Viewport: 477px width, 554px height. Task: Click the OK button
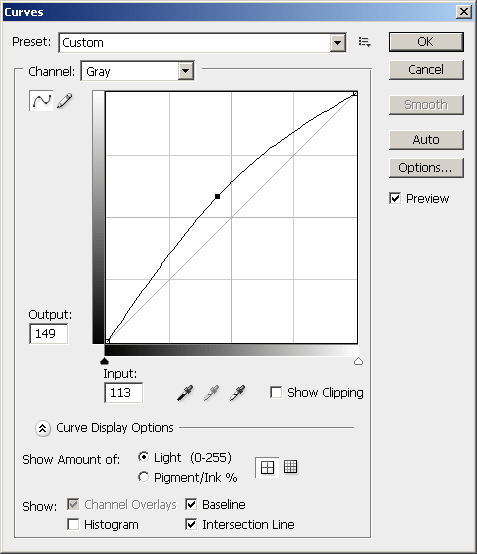(426, 42)
